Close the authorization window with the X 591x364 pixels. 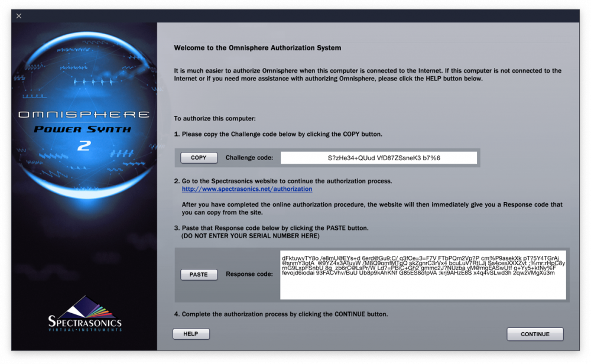coord(19,16)
